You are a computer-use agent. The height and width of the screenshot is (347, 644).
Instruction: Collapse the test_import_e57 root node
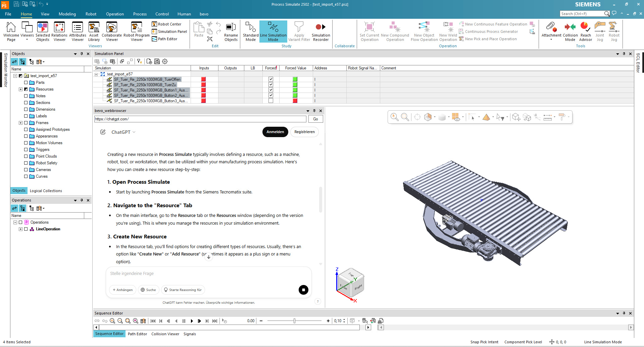[x=15, y=76]
